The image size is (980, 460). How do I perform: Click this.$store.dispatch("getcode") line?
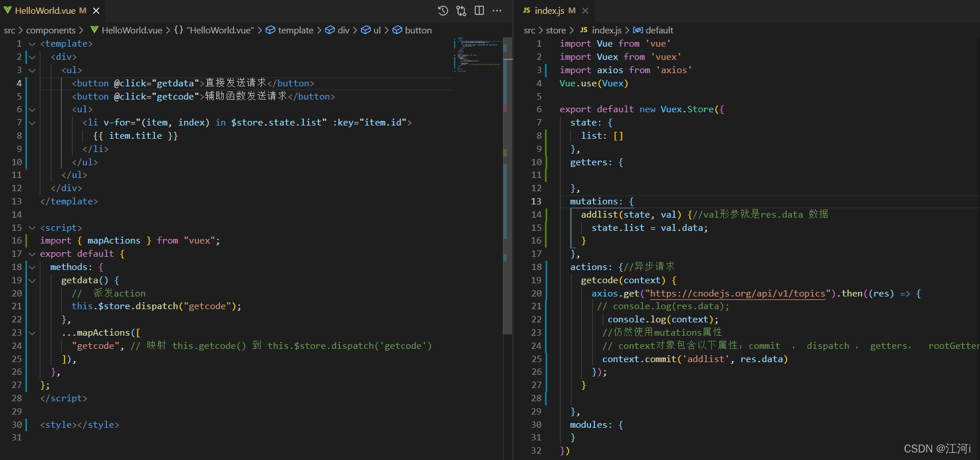(157, 306)
